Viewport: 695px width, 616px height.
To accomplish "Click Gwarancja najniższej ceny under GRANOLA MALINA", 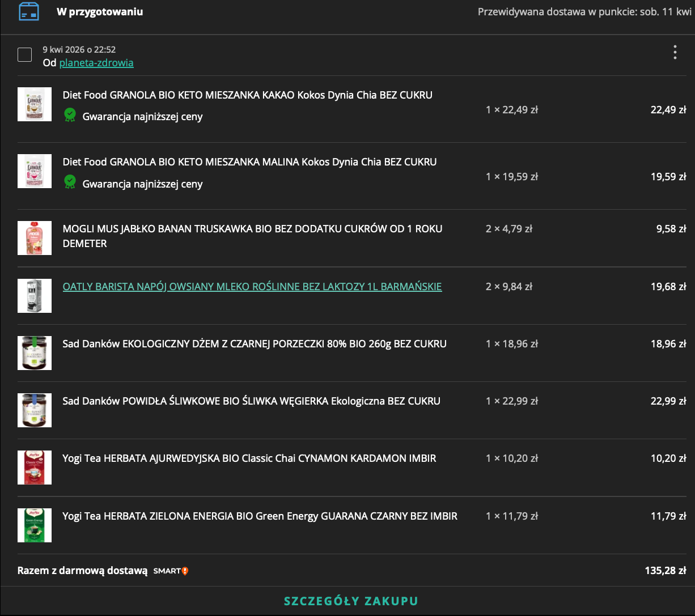I will point(142,184).
